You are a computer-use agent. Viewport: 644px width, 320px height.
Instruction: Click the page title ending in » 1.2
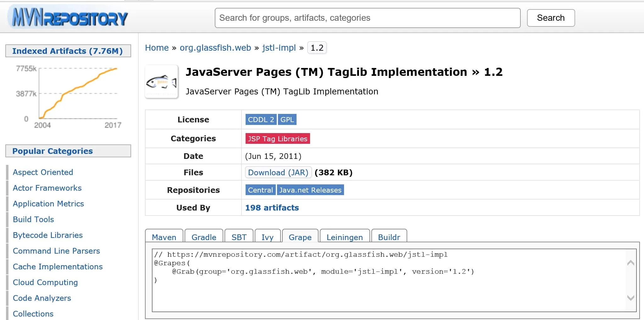click(344, 72)
